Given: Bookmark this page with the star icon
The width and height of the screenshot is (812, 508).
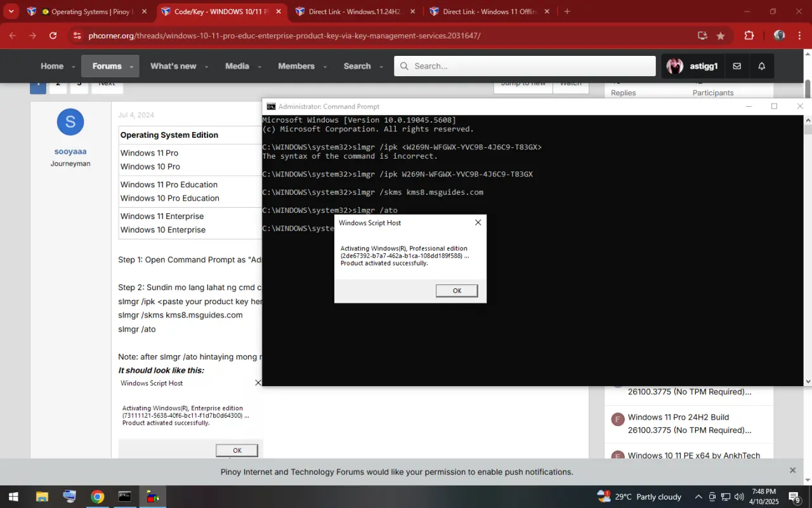Looking at the screenshot, I should tap(721, 36).
